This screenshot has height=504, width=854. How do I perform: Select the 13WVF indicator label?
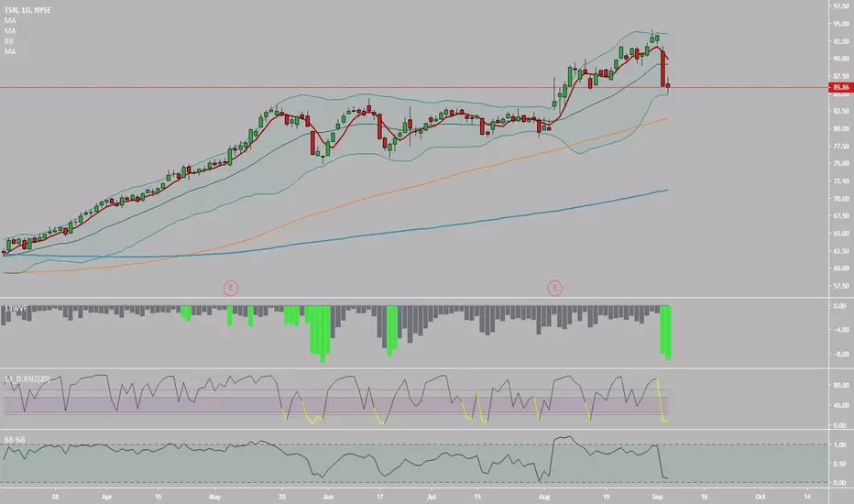pyautogui.click(x=16, y=309)
